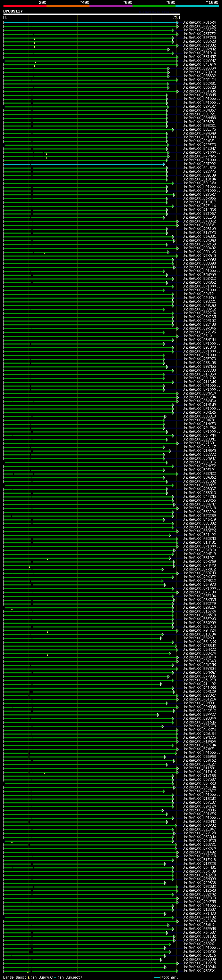Open hit UniRef100_A3VWC0
The height and width of the screenshot is (980, 222).
pyautogui.click(x=199, y=401)
